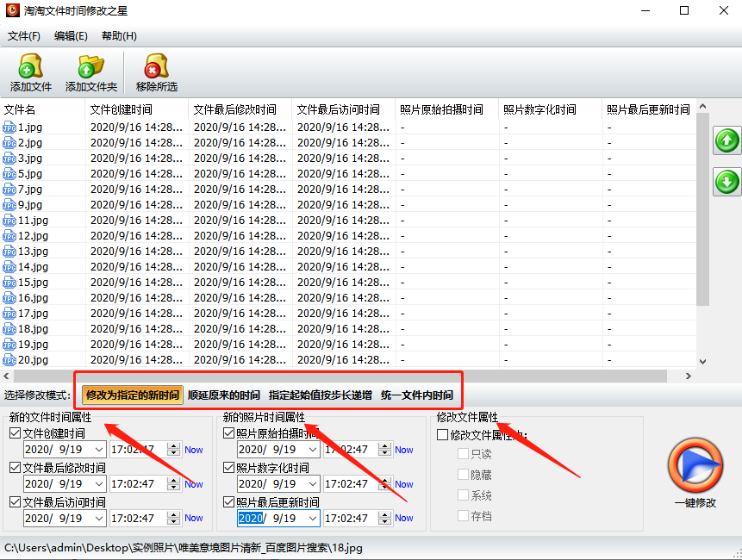This screenshot has width=742, height=560.
Task: Click the JPG icon of 9.jpg
Action: (9, 205)
